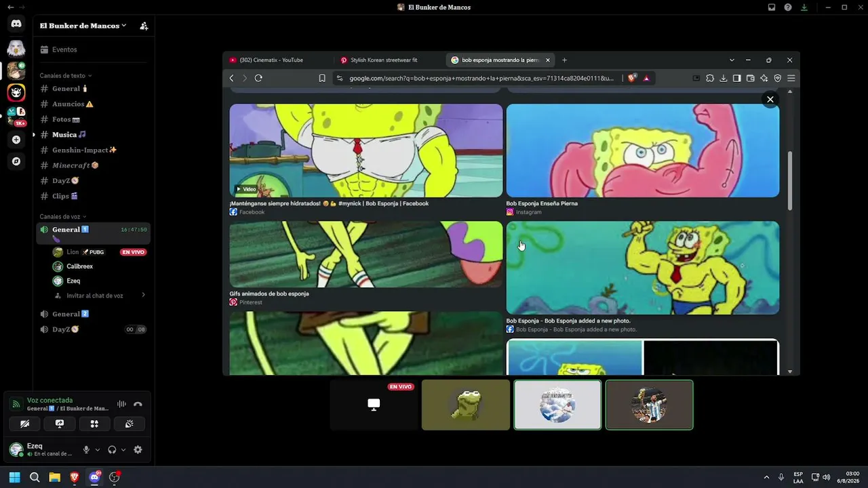
Task: Switch to Stylish Korean streetwear fit tab
Action: coord(390,60)
